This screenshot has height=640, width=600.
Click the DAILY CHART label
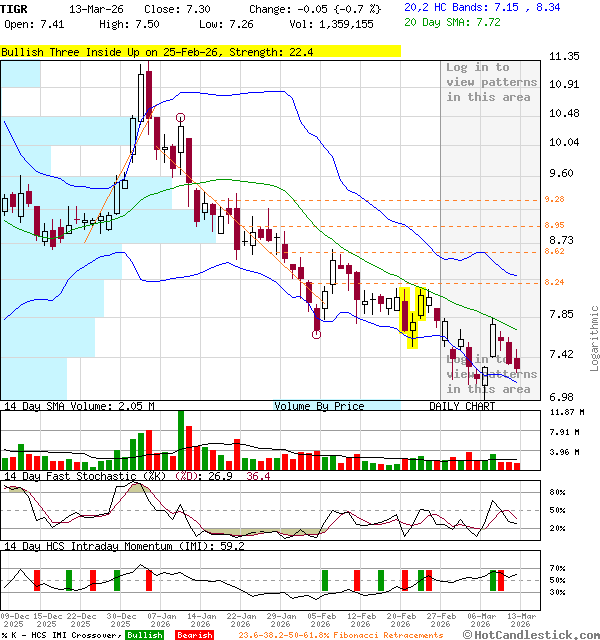(462, 406)
